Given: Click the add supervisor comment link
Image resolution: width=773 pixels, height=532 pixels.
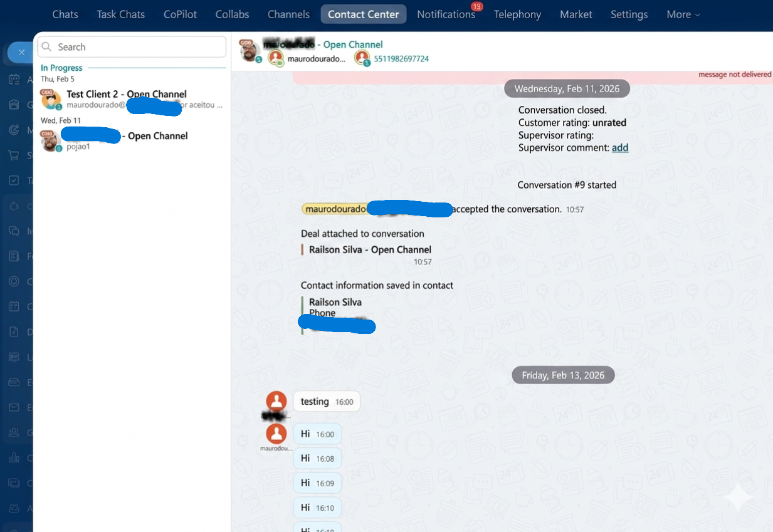Looking at the screenshot, I should tap(619, 148).
